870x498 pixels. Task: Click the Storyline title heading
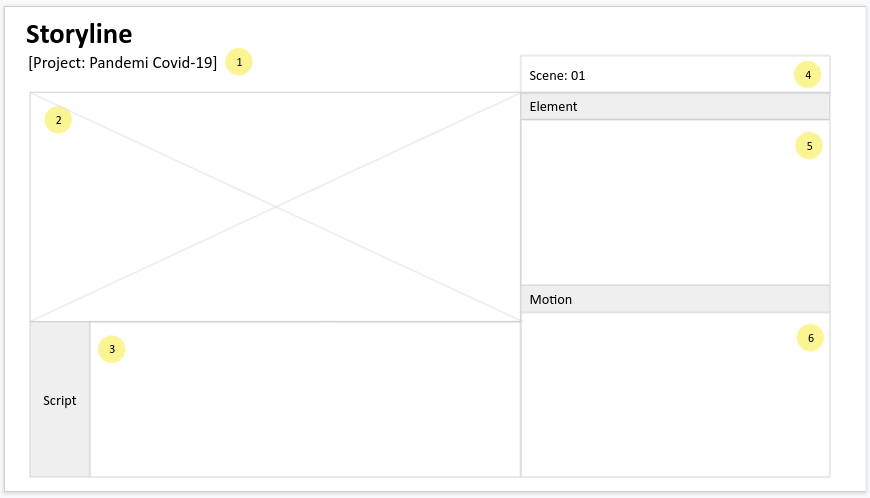click(79, 34)
